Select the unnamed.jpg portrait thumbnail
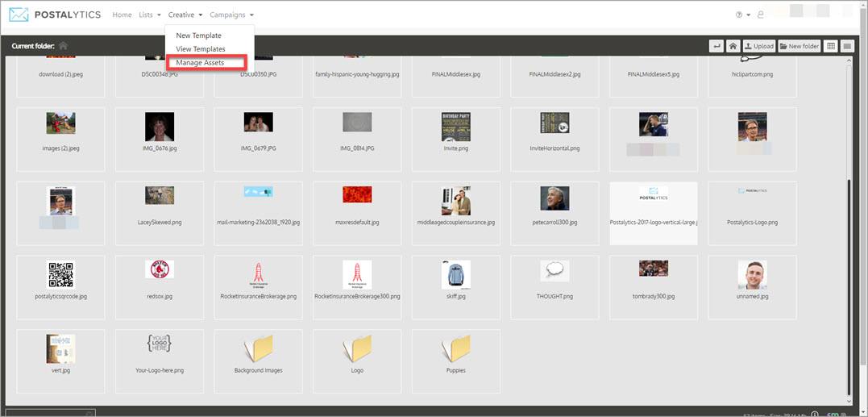The width and height of the screenshot is (868, 417). [x=752, y=275]
